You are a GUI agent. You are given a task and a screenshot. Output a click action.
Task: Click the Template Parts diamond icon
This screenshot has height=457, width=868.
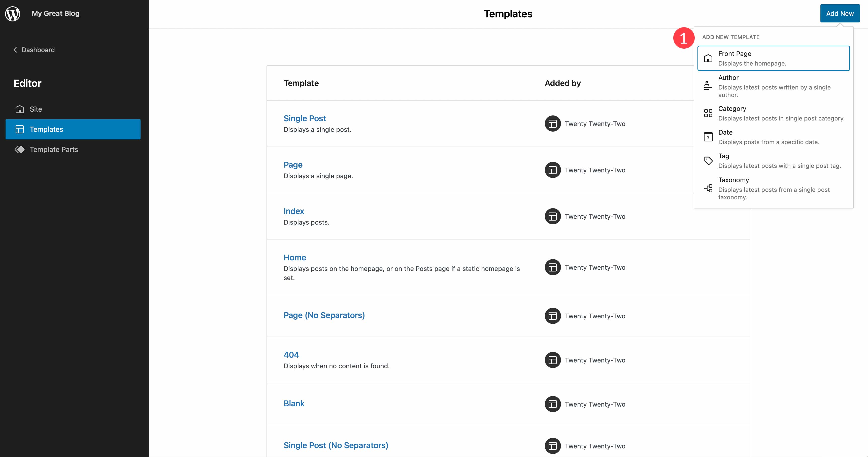[20, 149]
